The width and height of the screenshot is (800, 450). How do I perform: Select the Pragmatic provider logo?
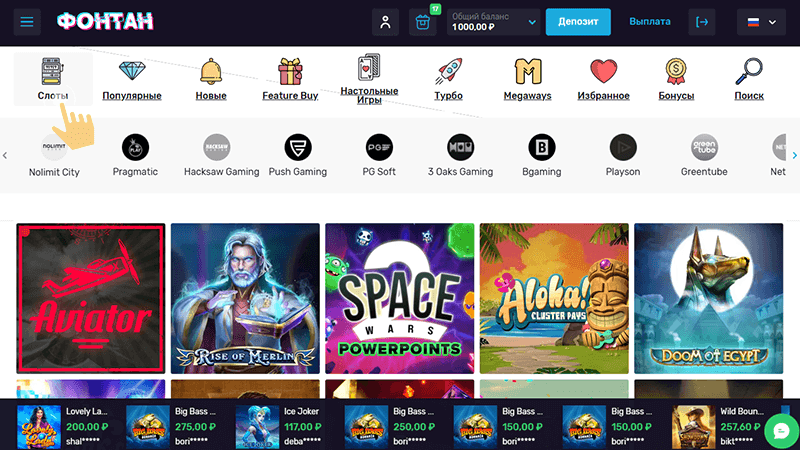click(135, 147)
